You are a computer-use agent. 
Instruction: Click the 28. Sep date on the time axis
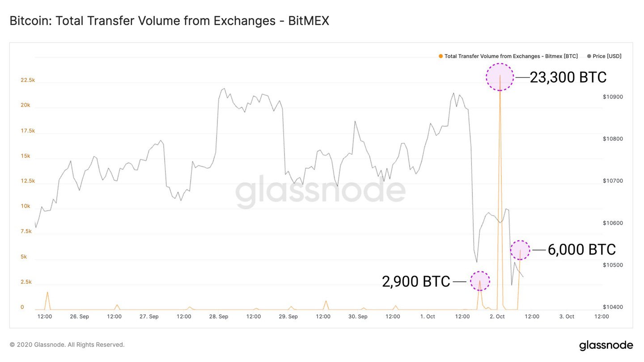tap(219, 316)
